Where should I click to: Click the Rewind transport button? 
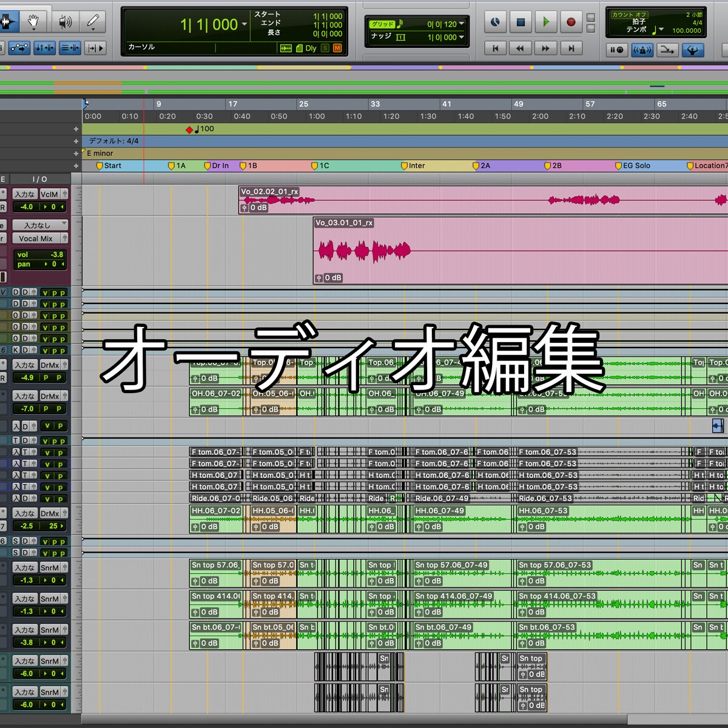[x=520, y=49]
